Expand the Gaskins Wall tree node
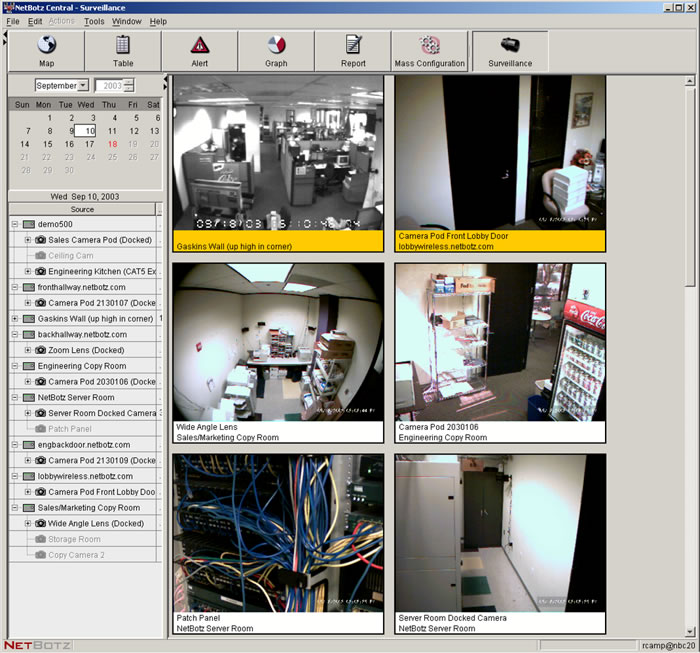The width and height of the screenshot is (700, 653). tap(15, 319)
